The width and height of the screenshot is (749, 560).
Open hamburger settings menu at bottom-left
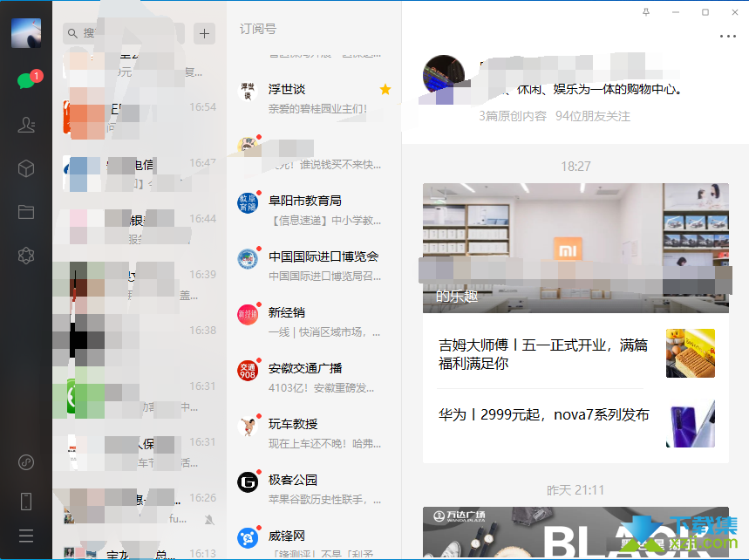tap(26, 536)
